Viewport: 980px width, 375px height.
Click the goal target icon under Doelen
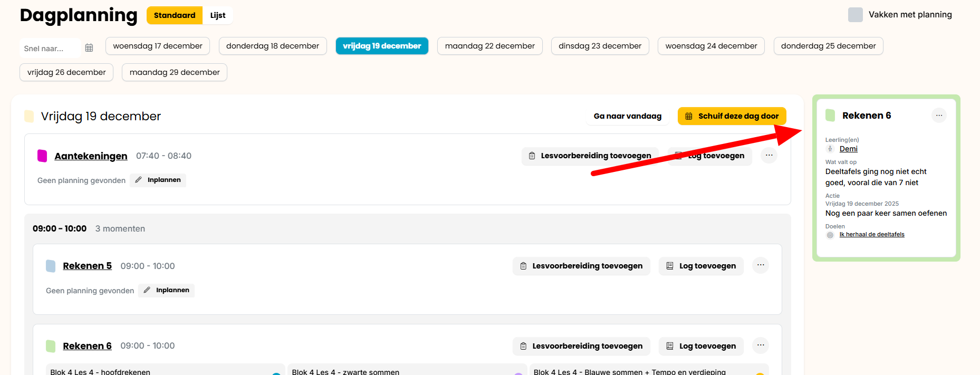(x=830, y=235)
